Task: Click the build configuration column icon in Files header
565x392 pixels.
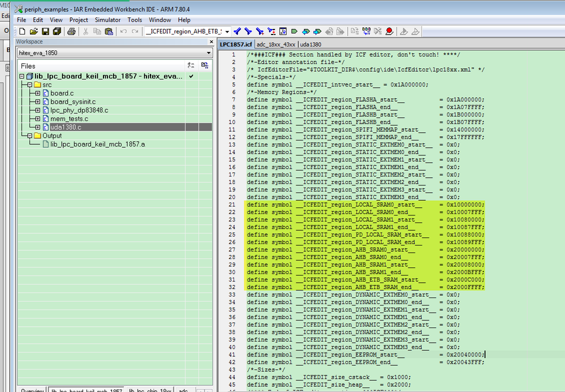Action: point(191,66)
